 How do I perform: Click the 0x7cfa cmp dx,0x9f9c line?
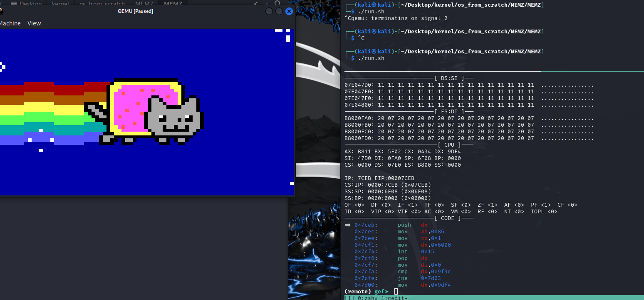click(403, 272)
